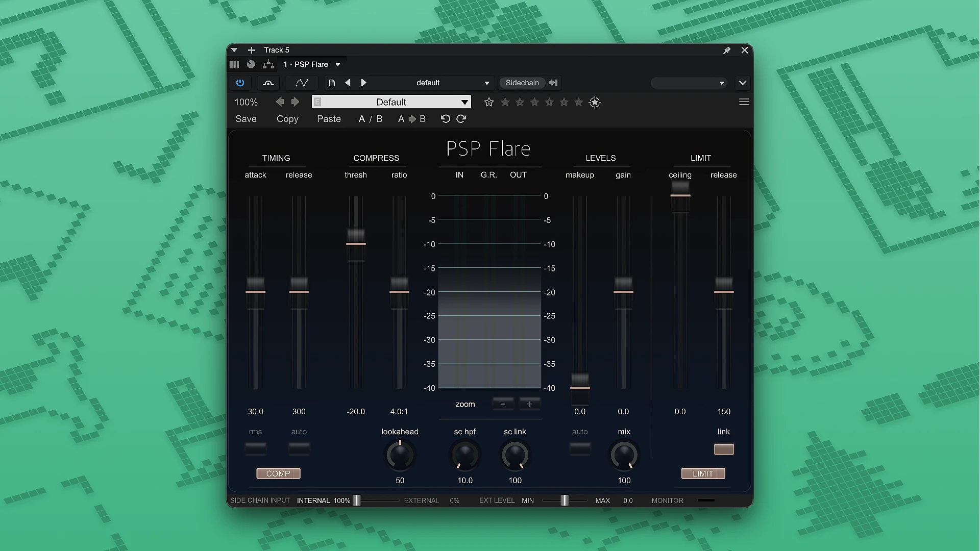Switch A / B comparison
This screenshot has width=980, height=551.
pos(371,119)
